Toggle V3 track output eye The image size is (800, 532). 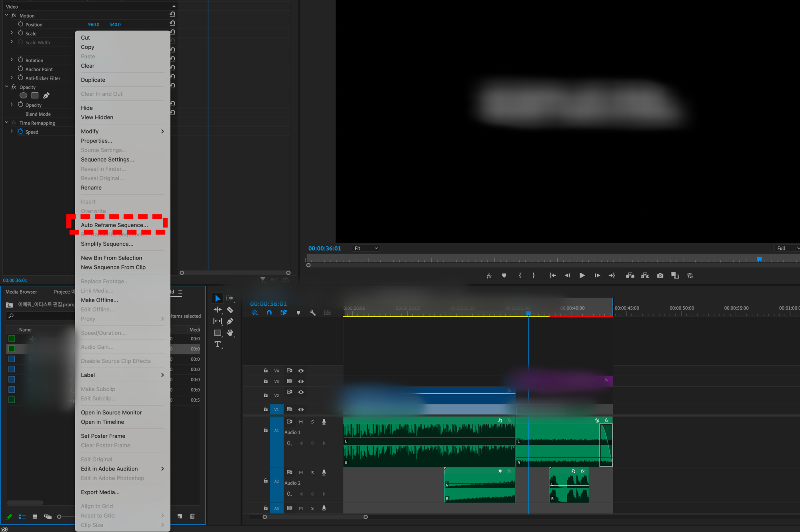[301, 382]
